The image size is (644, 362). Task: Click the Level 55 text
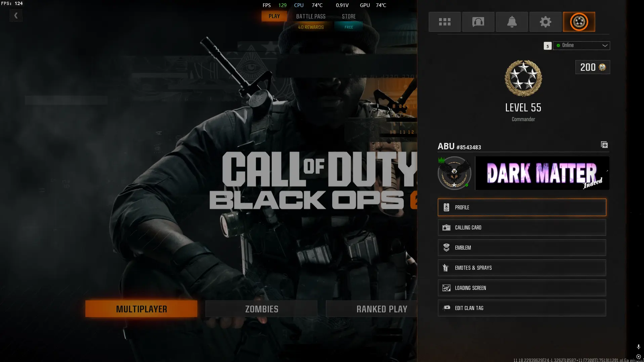coord(523,108)
